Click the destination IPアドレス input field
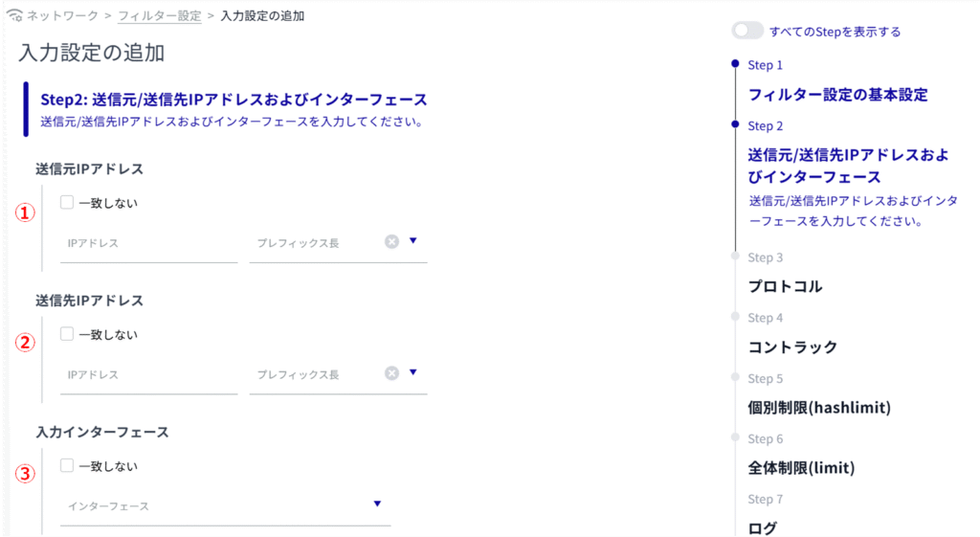The image size is (980, 537). coord(148,375)
